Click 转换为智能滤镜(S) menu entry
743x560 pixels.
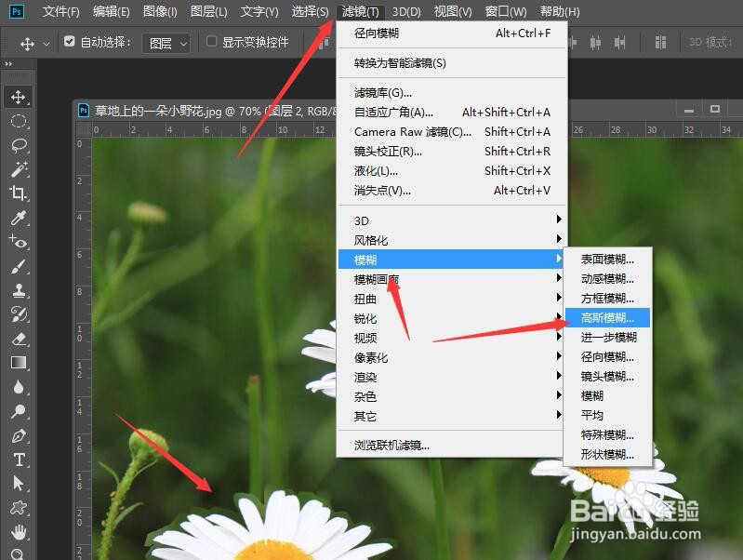click(x=452, y=62)
